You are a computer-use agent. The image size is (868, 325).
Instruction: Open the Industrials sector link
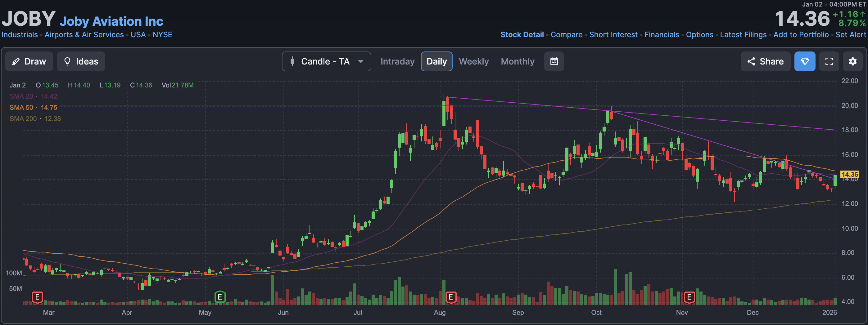coord(20,35)
